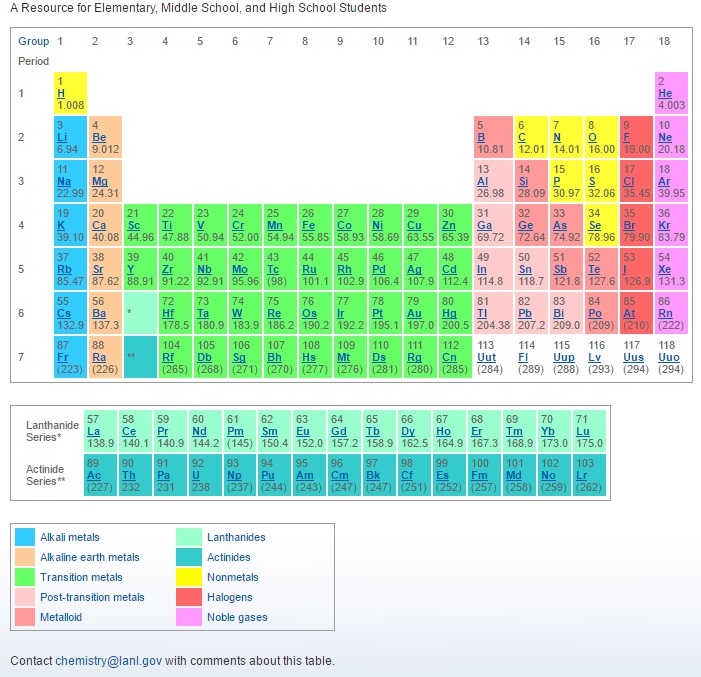Viewport: 701px width, 677px height.
Task: Click the Oxygen (O) link
Action: click(592, 137)
